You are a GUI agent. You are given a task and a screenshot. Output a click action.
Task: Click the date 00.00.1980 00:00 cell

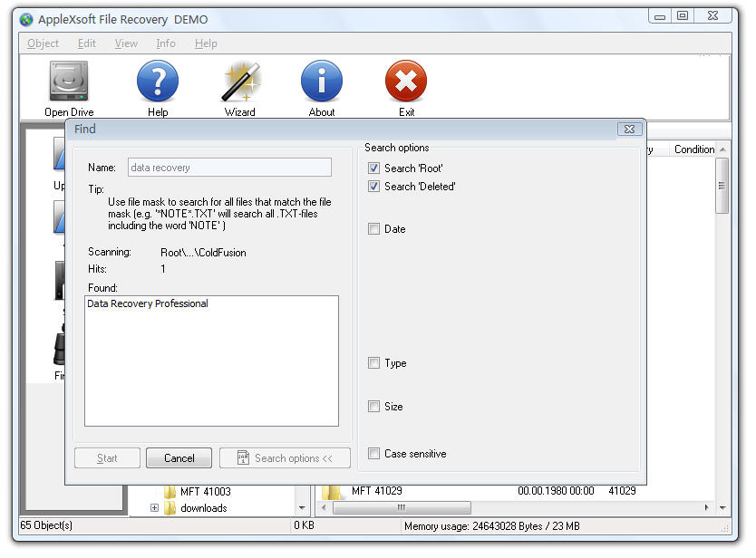pos(556,491)
